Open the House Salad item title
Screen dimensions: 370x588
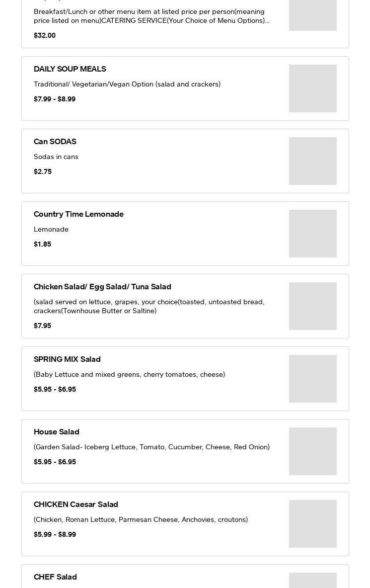point(57,432)
